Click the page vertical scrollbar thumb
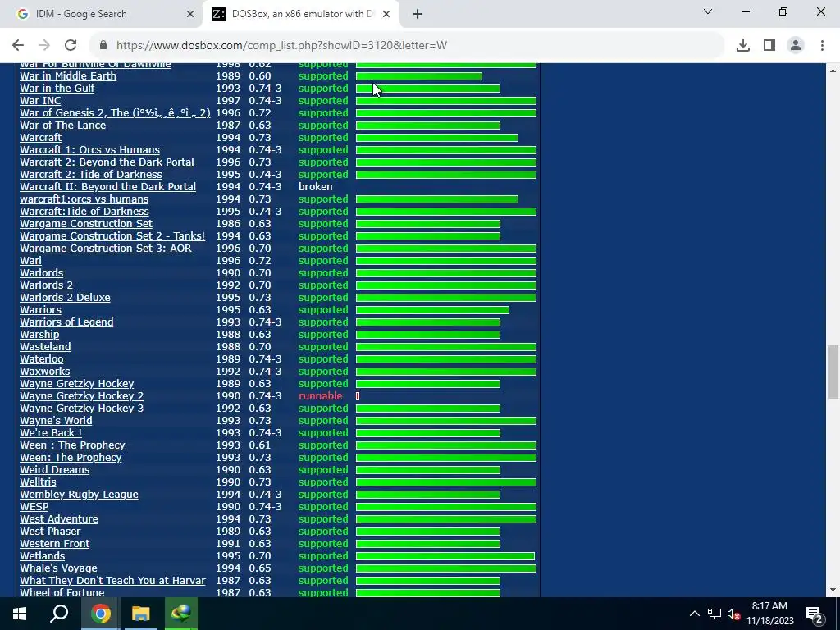 pyautogui.click(x=833, y=372)
